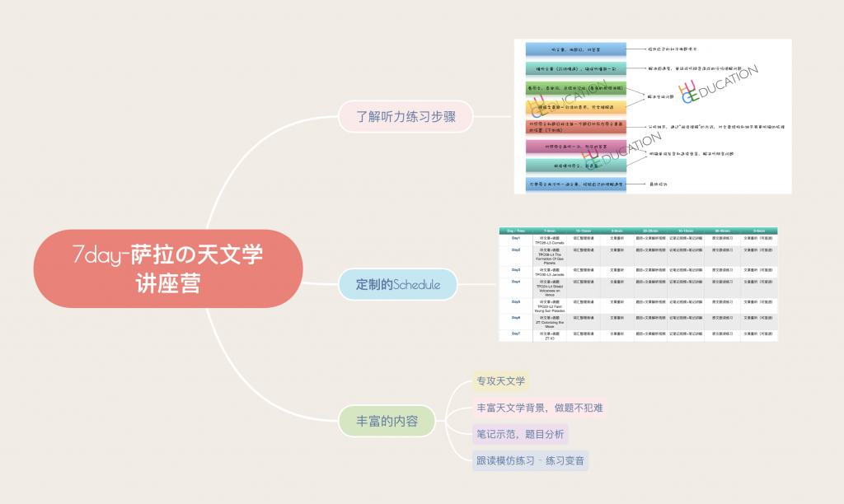Select the 丰富的内容 branch node
Viewport: 844px width, 504px height.
tap(387, 421)
